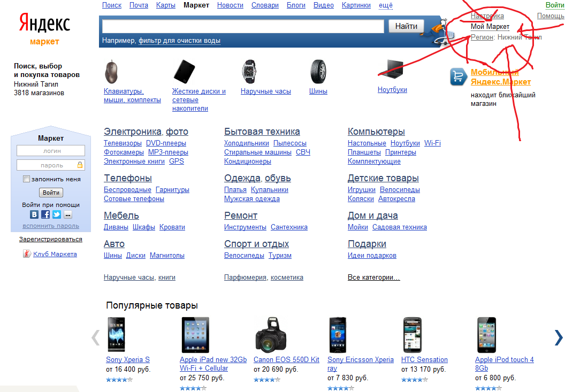Screen dimensions: 565x392
Task: Click the VK social login icon
Action: pyautogui.click(x=34, y=215)
